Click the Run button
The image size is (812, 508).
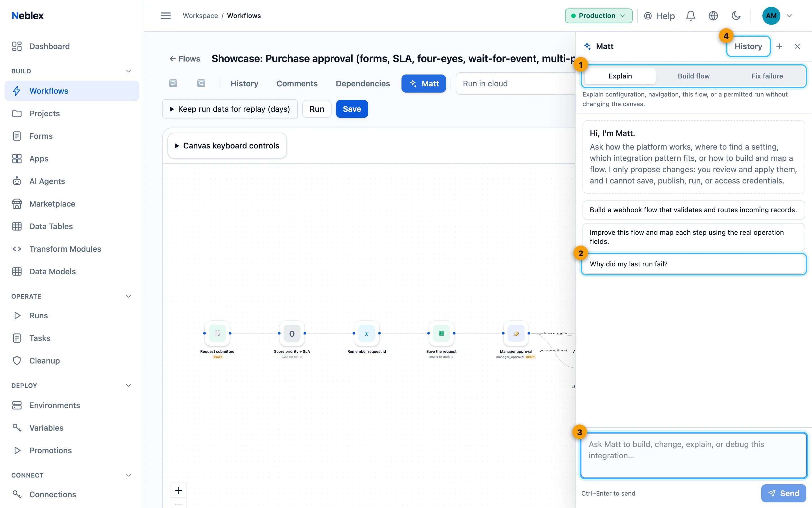pos(317,109)
